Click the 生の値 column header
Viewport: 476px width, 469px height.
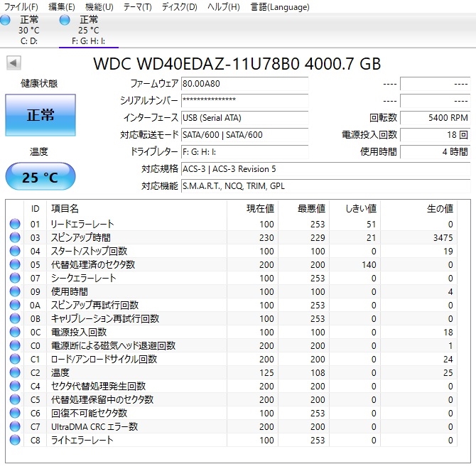click(418, 208)
